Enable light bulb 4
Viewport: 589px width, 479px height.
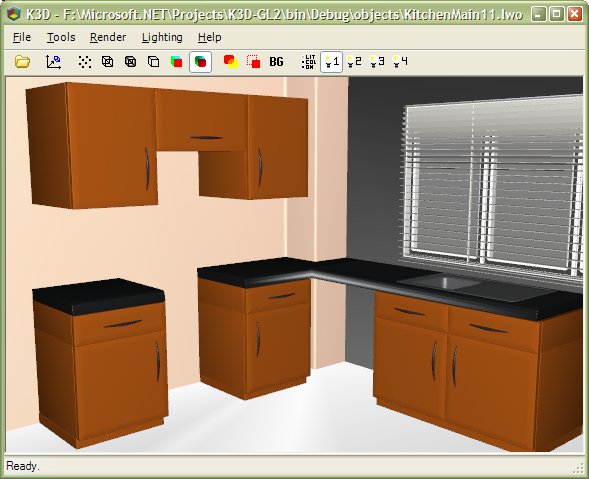click(x=400, y=62)
